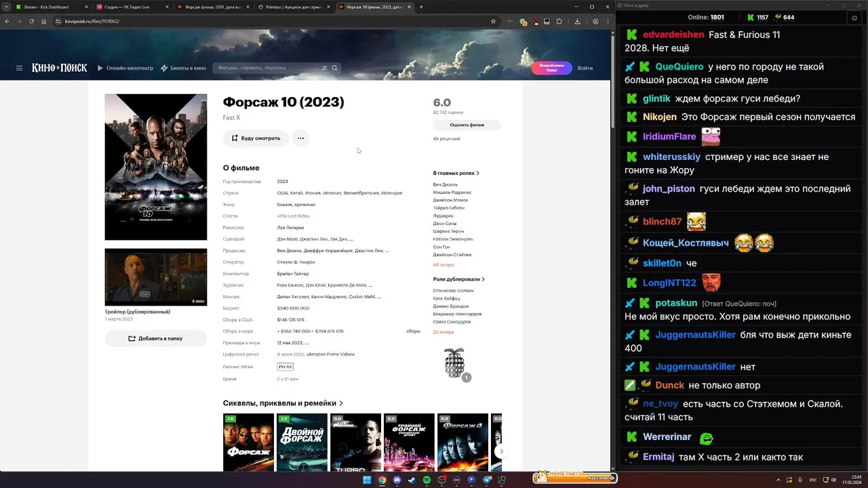Play the dubbed trailer thumbnail
The image size is (868, 488).
click(155, 277)
